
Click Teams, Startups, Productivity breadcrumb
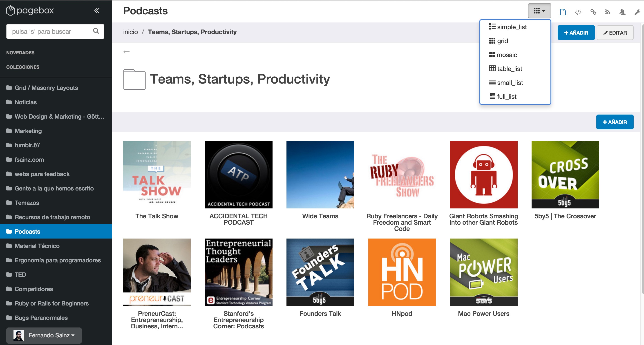point(192,32)
